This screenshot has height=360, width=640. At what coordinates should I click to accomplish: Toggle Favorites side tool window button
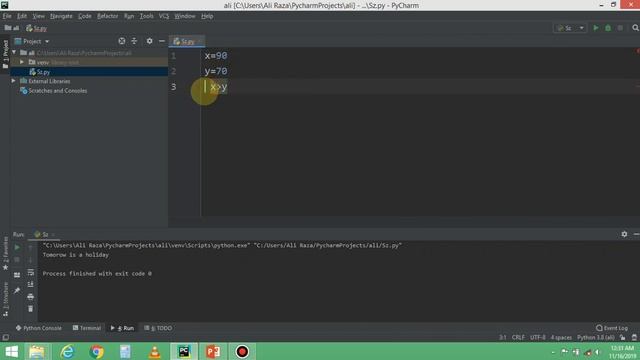tap(5, 253)
